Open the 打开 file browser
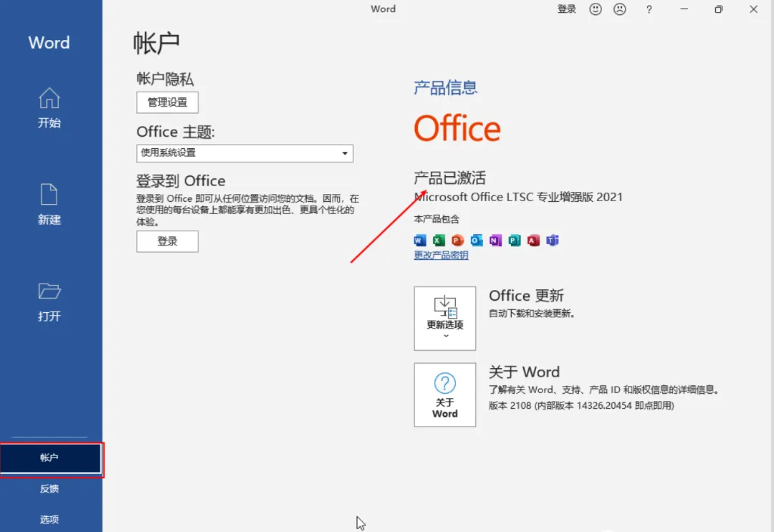774x532 pixels. tap(49, 301)
